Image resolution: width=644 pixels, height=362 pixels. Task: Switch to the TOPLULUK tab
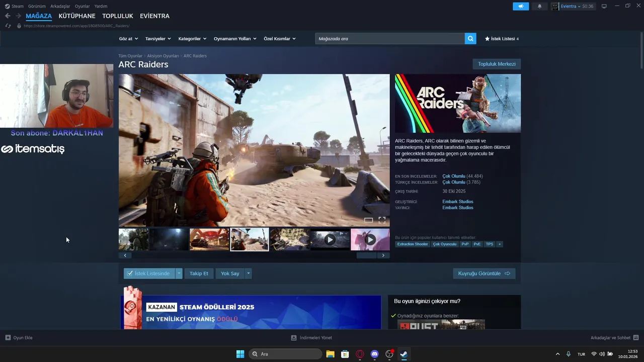(x=118, y=16)
